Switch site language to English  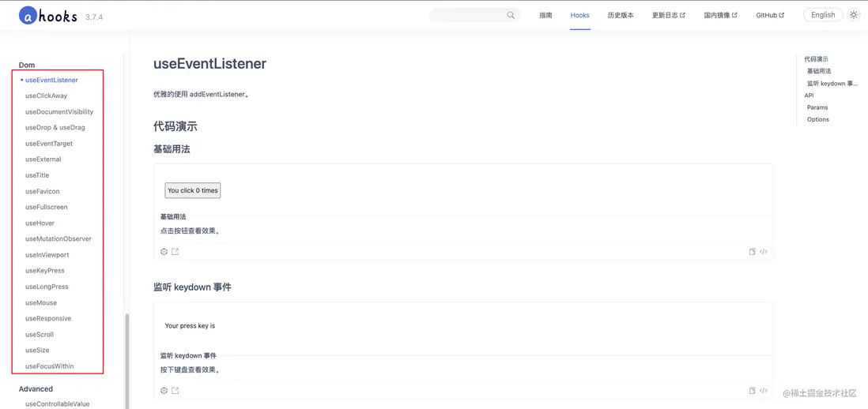pos(822,15)
